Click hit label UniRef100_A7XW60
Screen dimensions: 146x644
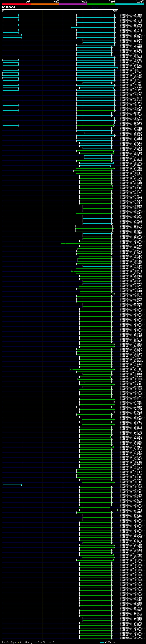[131, 83]
